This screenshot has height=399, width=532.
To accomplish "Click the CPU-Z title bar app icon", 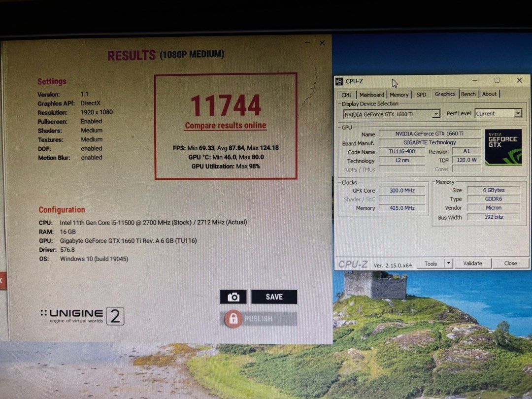I will click(x=339, y=81).
